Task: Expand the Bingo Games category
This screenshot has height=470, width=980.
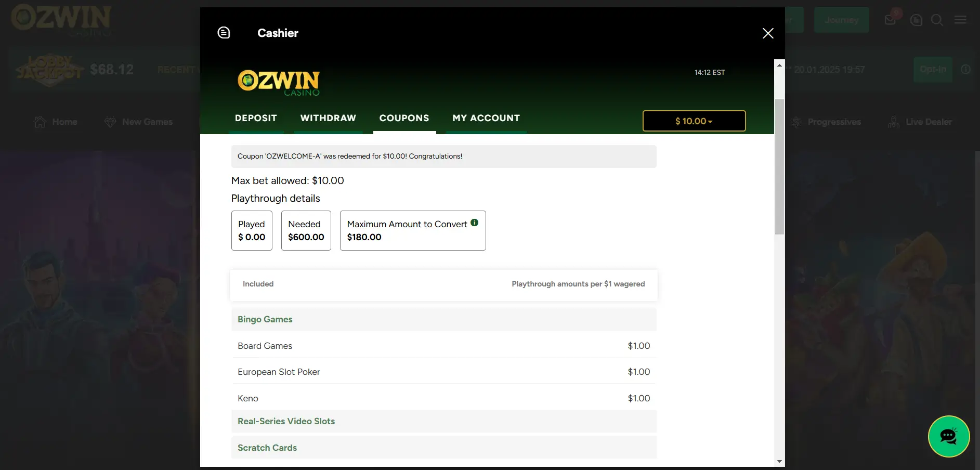Action: coord(443,319)
